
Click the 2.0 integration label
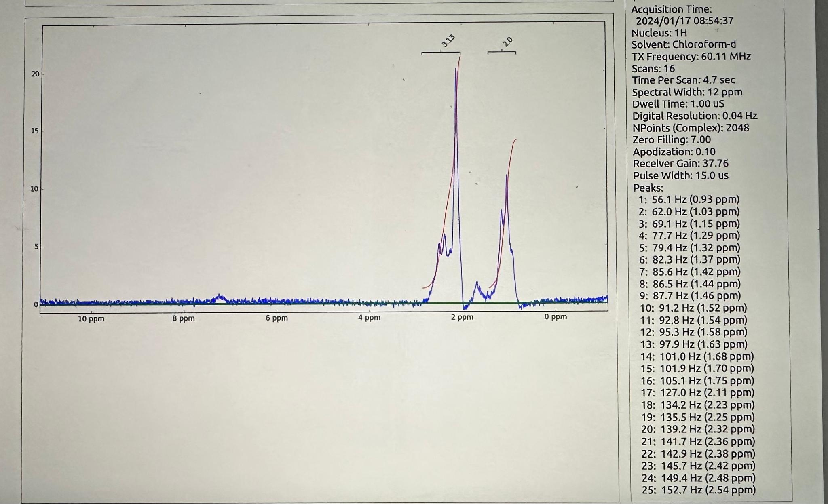point(507,42)
